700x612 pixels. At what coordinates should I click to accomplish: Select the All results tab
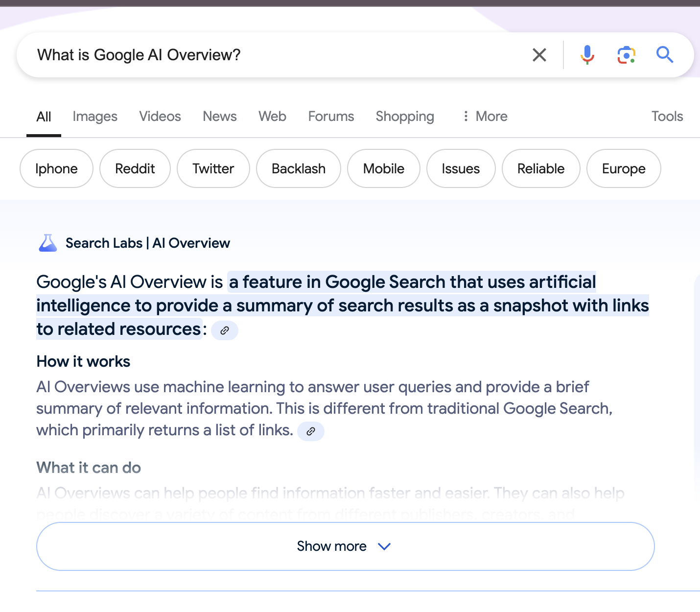click(x=44, y=117)
